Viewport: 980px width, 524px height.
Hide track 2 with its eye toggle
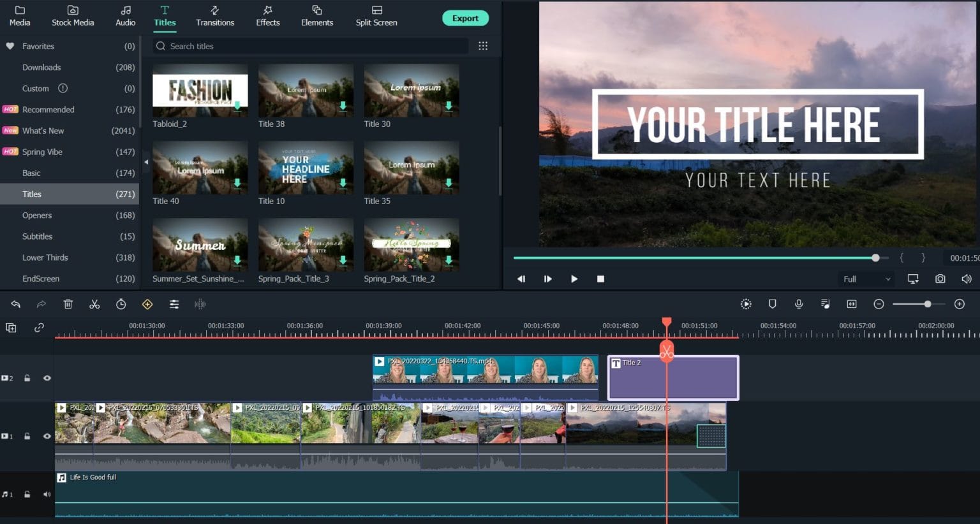point(47,378)
